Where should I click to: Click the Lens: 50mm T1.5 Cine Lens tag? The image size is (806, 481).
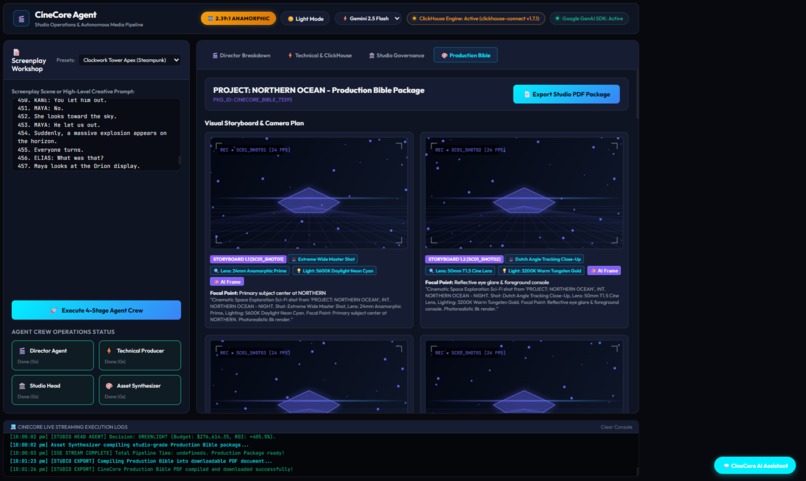pos(461,271)
